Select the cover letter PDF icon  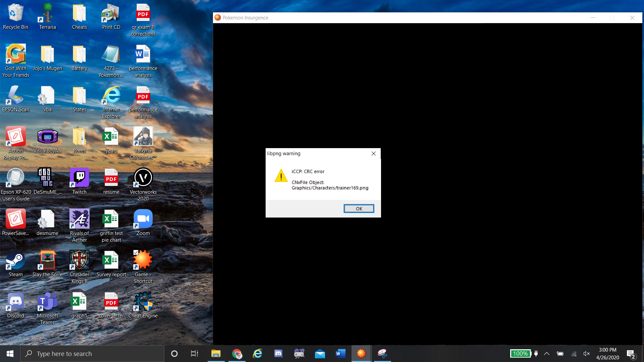tap(111, 305)
